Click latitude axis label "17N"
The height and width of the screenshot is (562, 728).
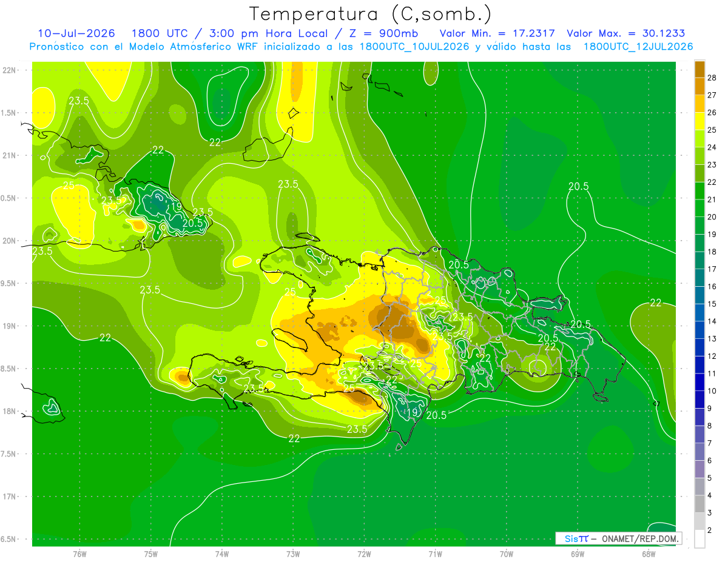[10, 497]
